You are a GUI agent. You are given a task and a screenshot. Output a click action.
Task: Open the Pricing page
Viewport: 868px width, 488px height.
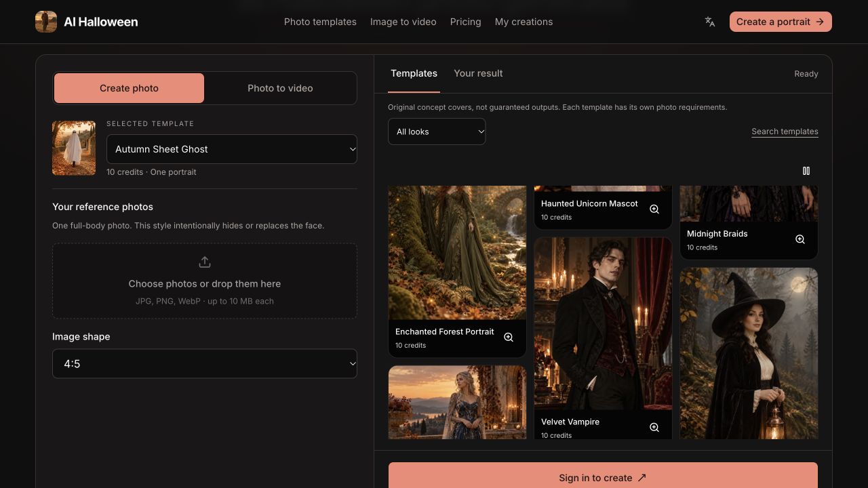[x=465, y=22]
